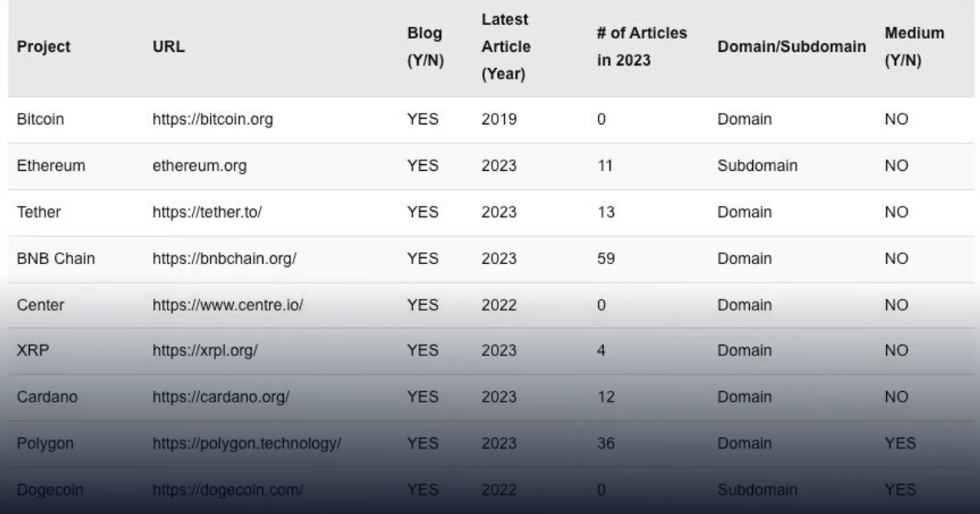Click Bitcoin's Medium NO value
Screen dimensions: 980x514
click(x=896, y=119)
